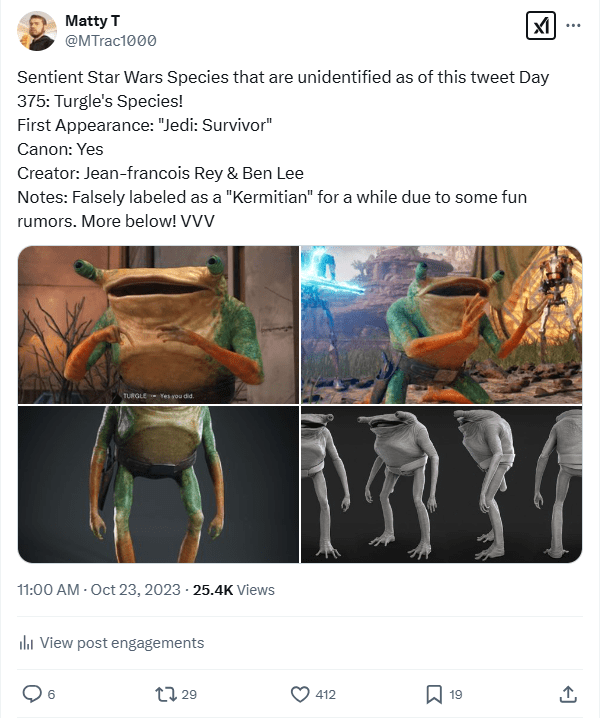Like the post with the heart icon
601x718 pixels.
pos(299,693)
